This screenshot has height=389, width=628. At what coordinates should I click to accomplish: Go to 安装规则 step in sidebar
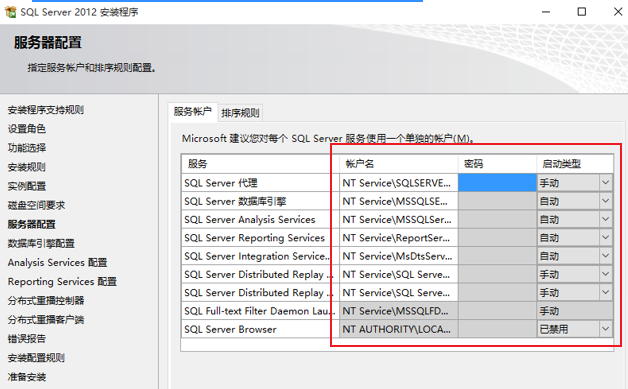(x=27, y=167)
